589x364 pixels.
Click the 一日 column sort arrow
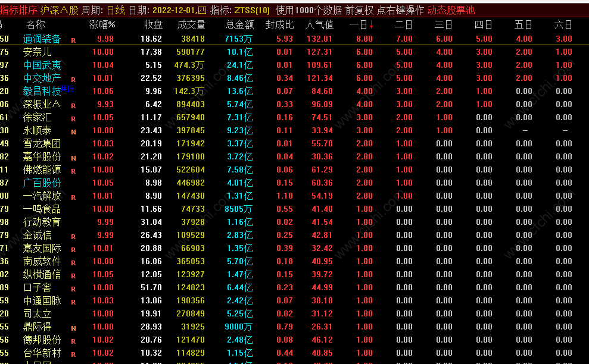371,25
